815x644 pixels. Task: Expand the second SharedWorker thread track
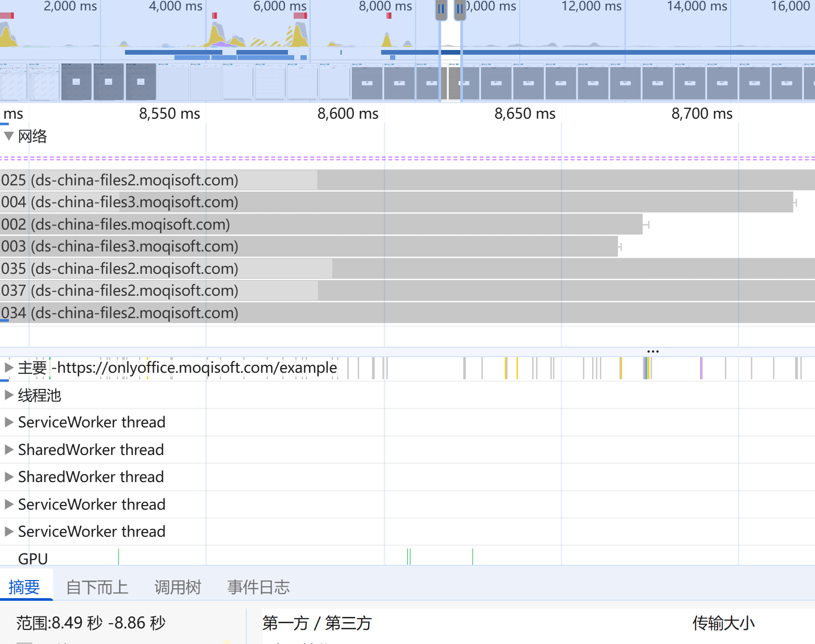point(8,477)
